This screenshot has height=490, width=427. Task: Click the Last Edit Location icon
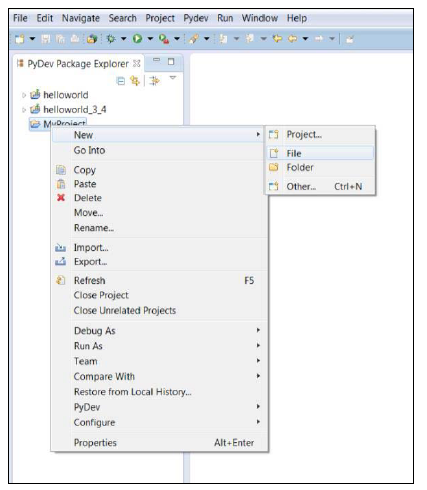[277, 39]
